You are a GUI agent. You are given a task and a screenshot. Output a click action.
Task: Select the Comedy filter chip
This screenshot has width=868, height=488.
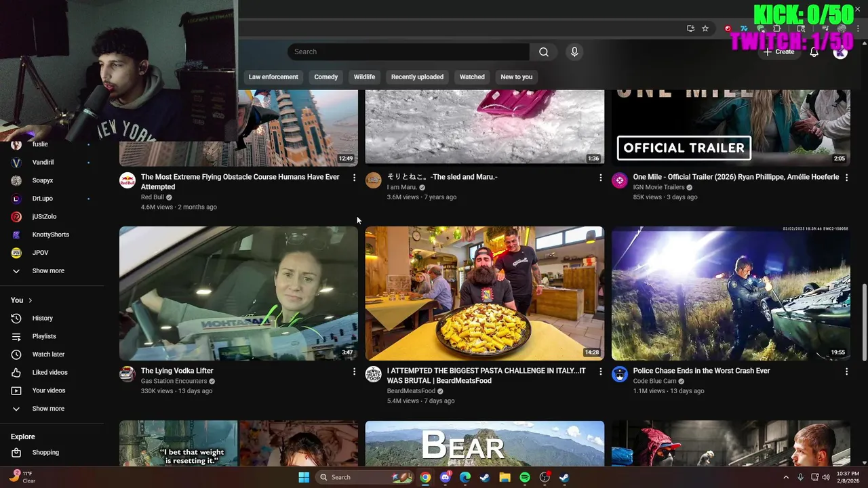pyautogui.click(x=325, y=77)
